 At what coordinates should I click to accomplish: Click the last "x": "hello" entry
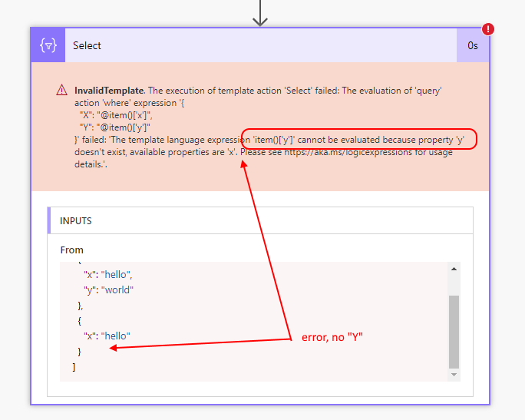(x=107, y=336)
